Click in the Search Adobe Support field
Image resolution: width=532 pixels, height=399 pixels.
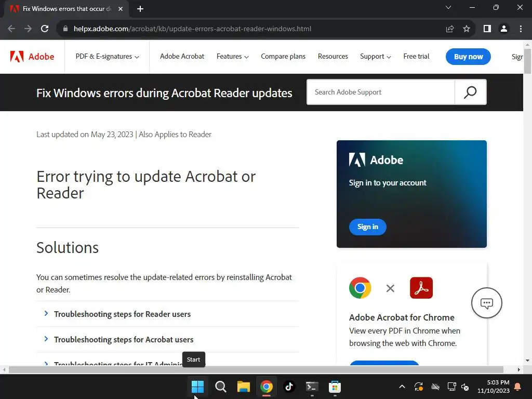pyautogui.click(x=381, y=92)
